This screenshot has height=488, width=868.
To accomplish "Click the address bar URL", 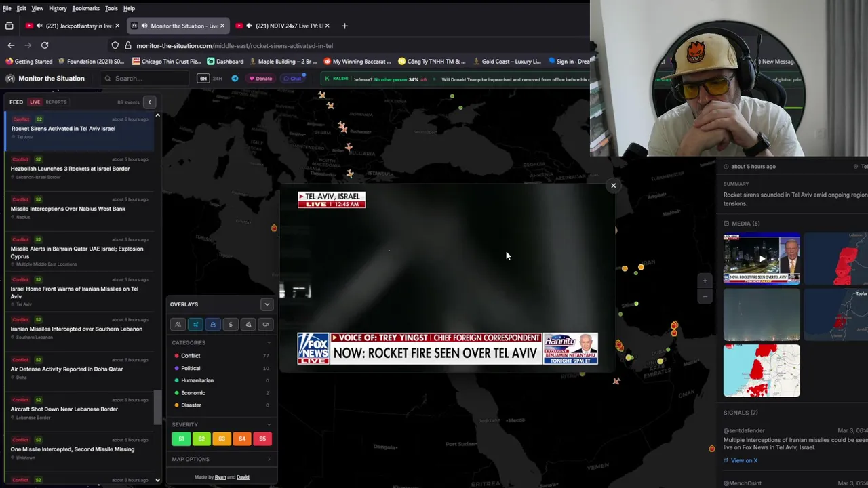I will click(235, 45).
